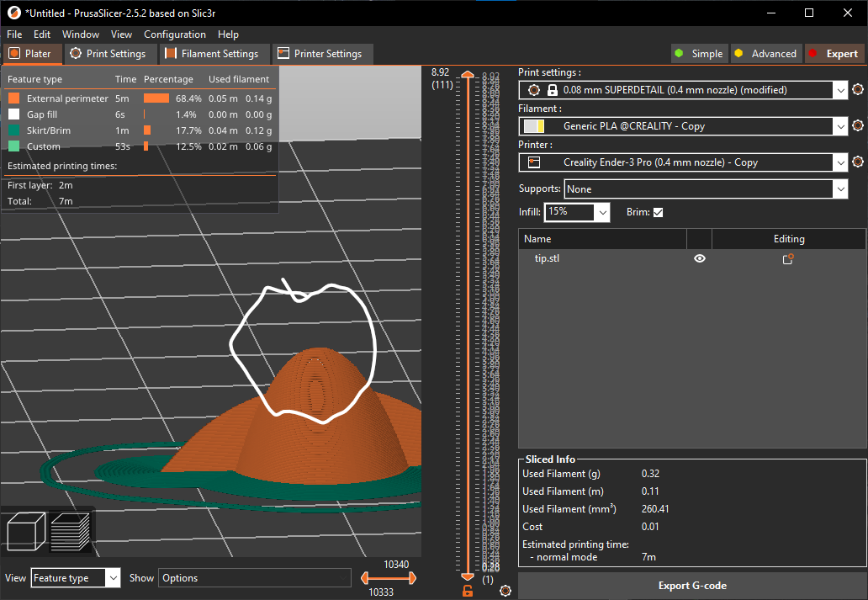Screen dimensions: 868x600
Task: Open the Infill percentage dropdown
Action: (601, 212)
